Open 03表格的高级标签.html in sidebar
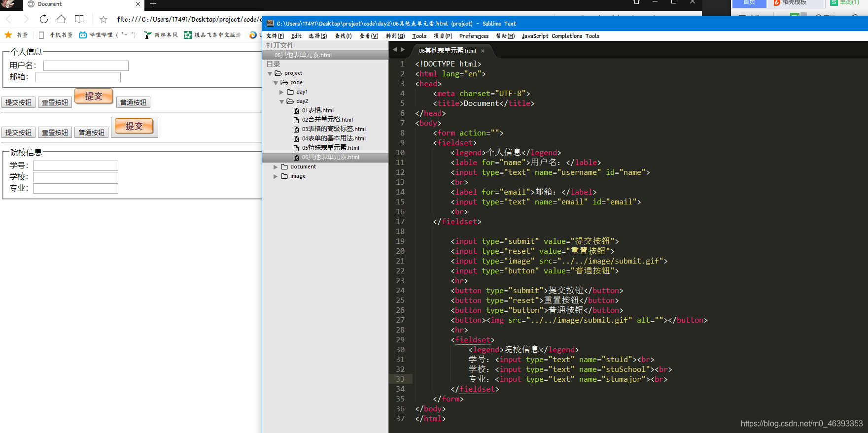The width and height of the screenshot is (868, 433). pyautogui.click(x=334, y=129)
